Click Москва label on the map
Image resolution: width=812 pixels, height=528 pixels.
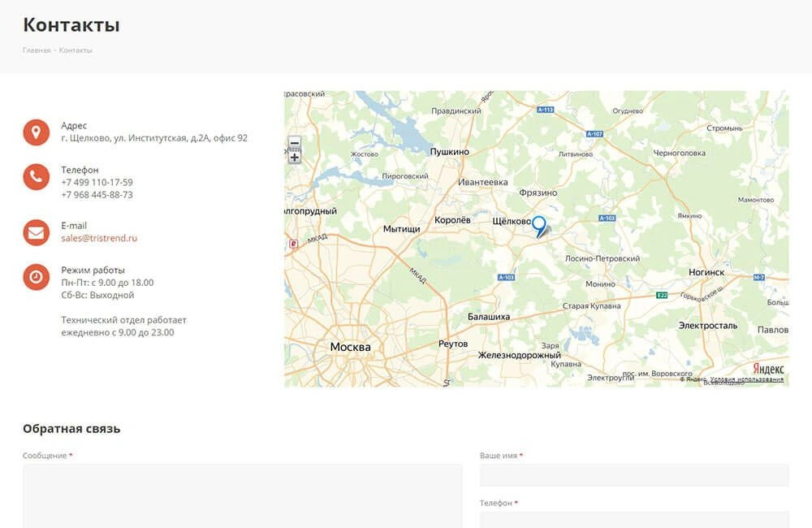[x=350, y=348]
